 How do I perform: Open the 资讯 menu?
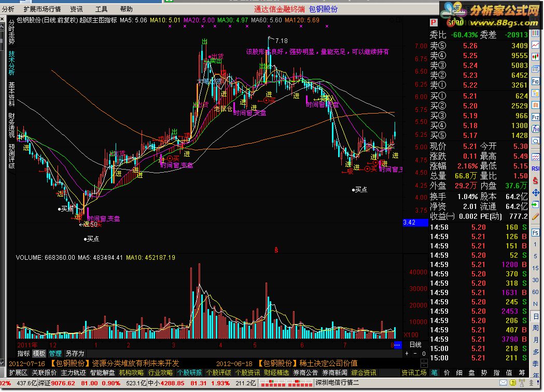(76, 9)
